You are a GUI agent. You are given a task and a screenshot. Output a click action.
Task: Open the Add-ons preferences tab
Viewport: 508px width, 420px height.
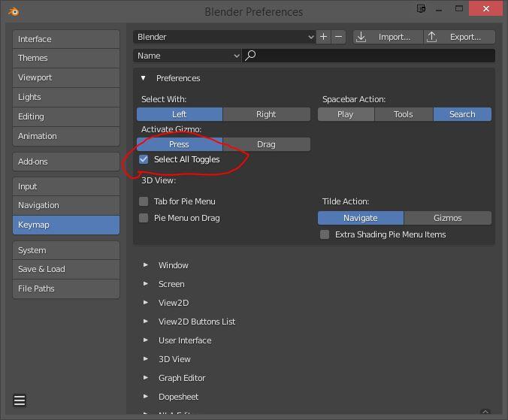66,162
